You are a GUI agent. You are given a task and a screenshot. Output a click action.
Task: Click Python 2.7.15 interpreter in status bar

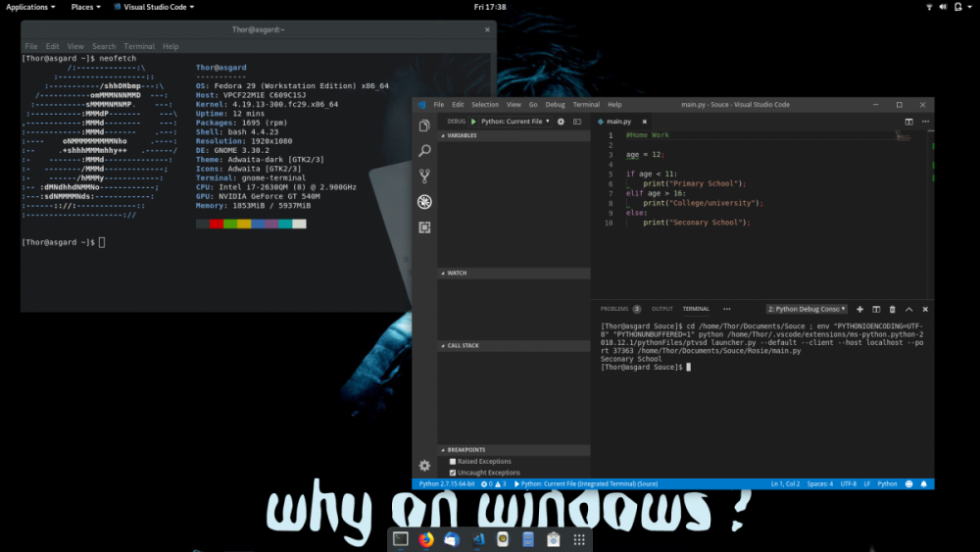[x=447, y=484]
